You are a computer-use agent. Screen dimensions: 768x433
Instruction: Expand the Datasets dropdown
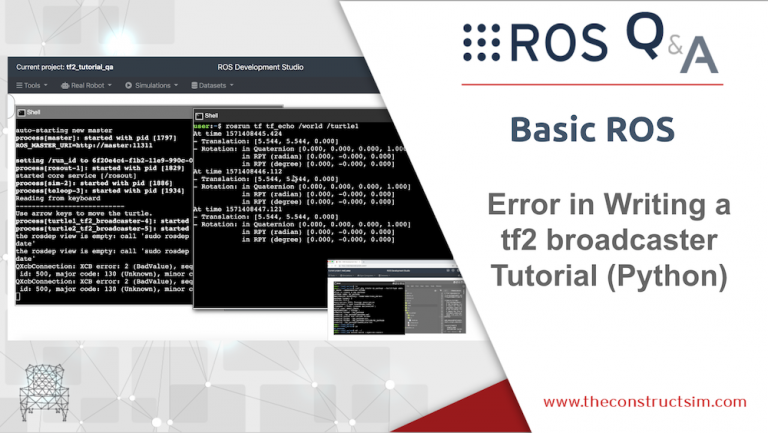[212, 85]
